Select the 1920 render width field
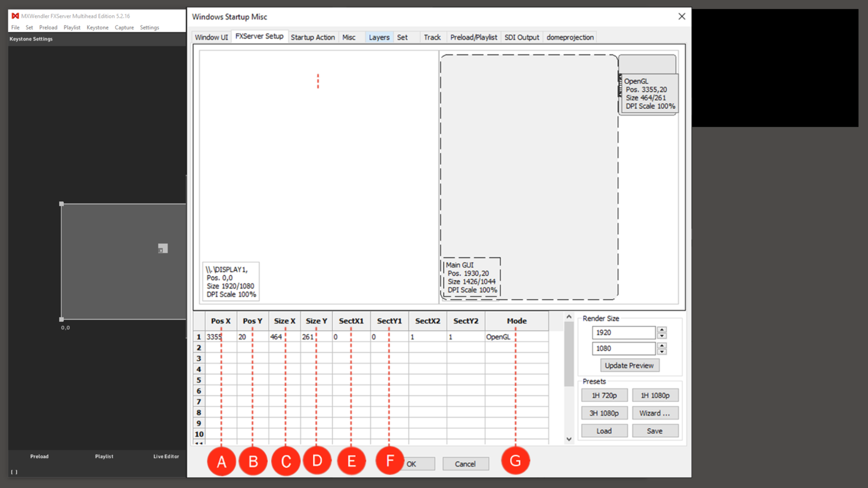This screenshot has height=488, width=868. point(623,332)
